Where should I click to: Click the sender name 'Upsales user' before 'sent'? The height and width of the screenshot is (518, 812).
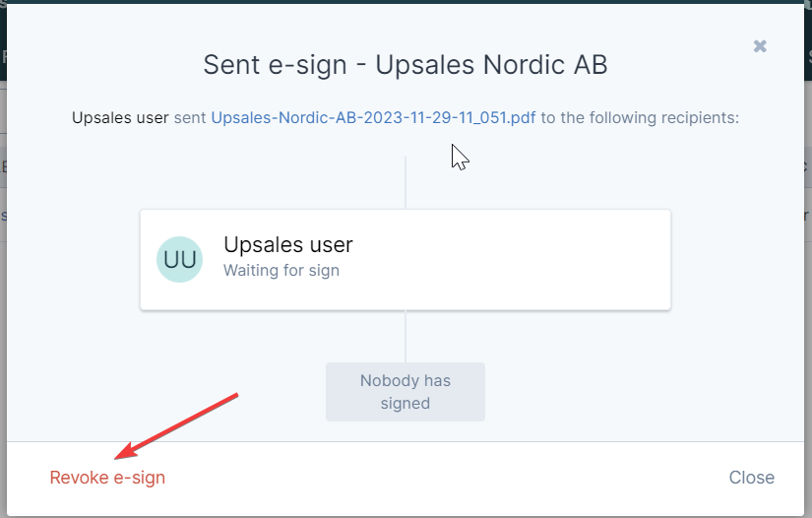point(120,118)
